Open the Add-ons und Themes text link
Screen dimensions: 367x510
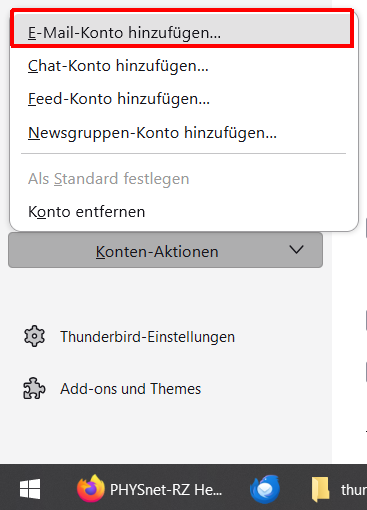[x=130, y=389]
